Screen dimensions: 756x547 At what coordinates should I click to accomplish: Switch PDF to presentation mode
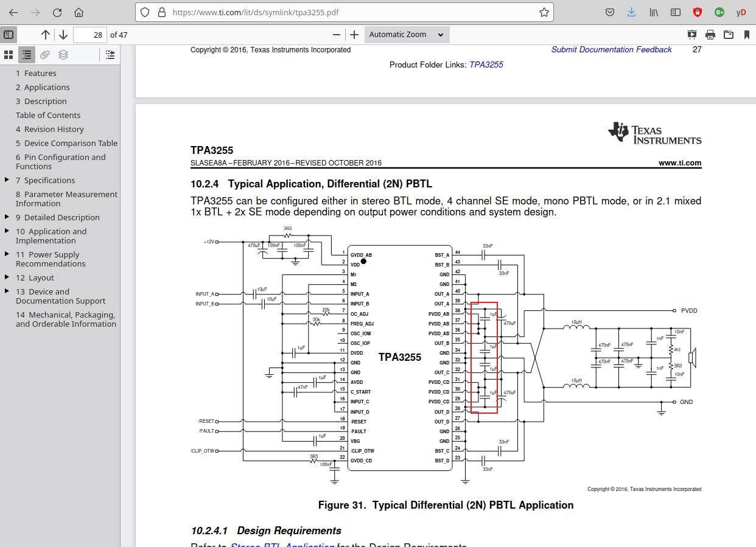coord(692,35)
